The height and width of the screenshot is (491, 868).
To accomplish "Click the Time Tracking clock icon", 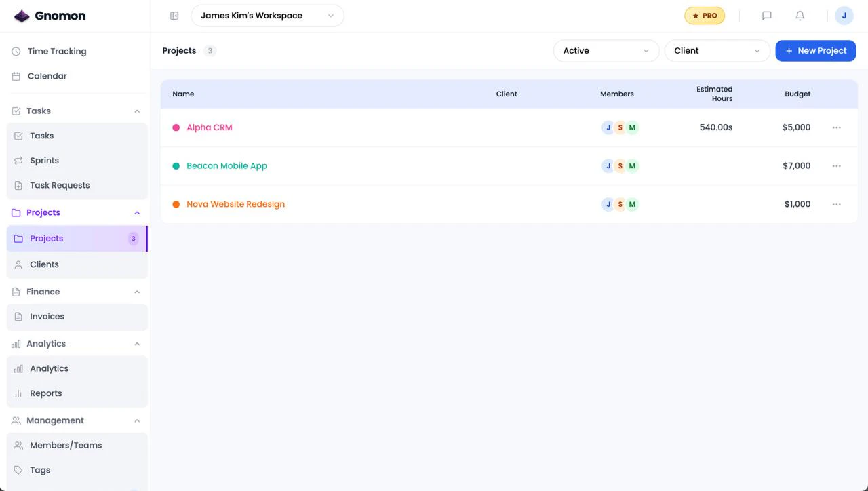I will pos(16,52).
